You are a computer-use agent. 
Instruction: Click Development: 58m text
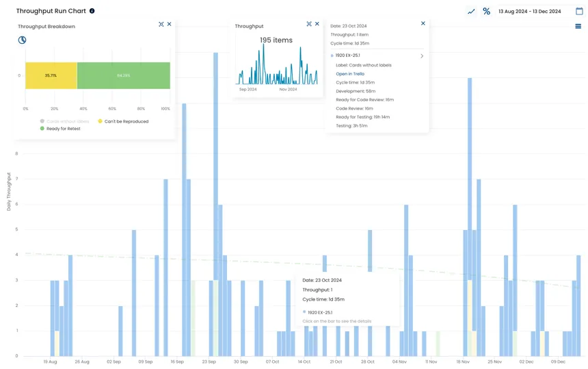pos(356,91)
